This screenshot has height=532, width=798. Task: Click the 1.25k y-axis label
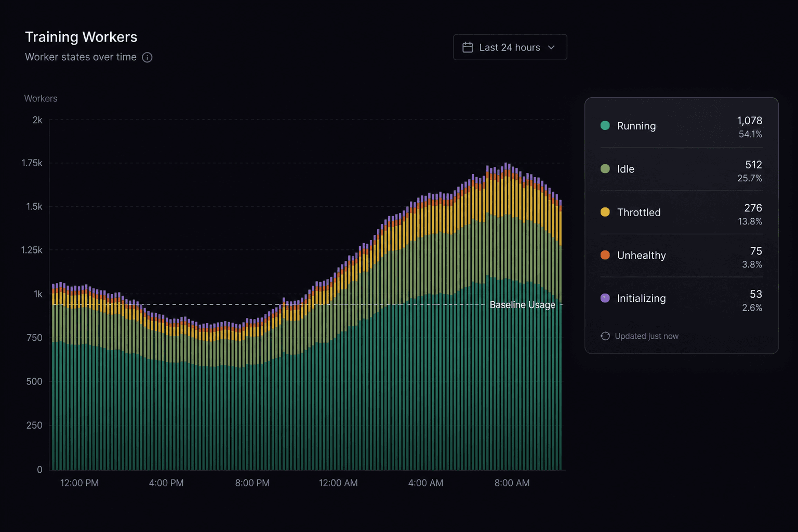pyautogui.click(x=32, y=250)
